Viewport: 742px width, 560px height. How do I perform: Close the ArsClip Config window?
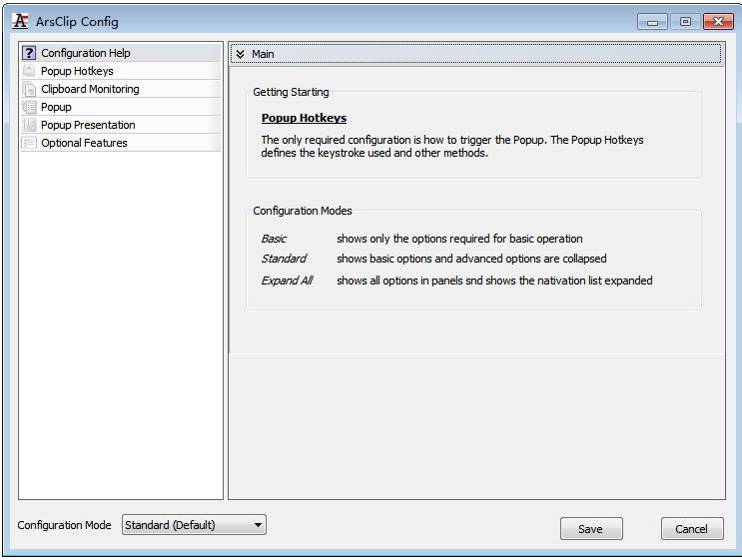tap(718, 21)
